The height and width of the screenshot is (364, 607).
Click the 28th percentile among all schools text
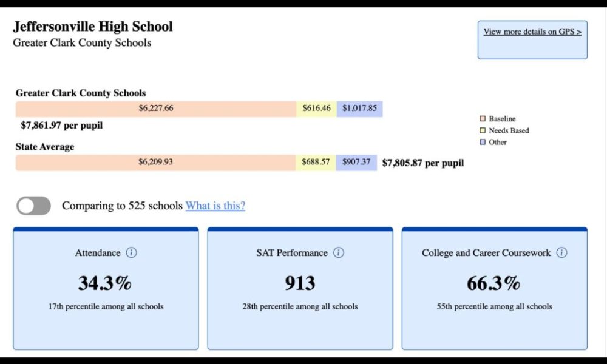300,306
